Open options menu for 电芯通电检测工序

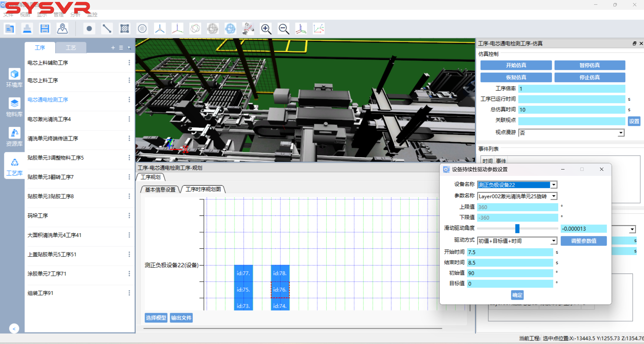pos(129,100)
